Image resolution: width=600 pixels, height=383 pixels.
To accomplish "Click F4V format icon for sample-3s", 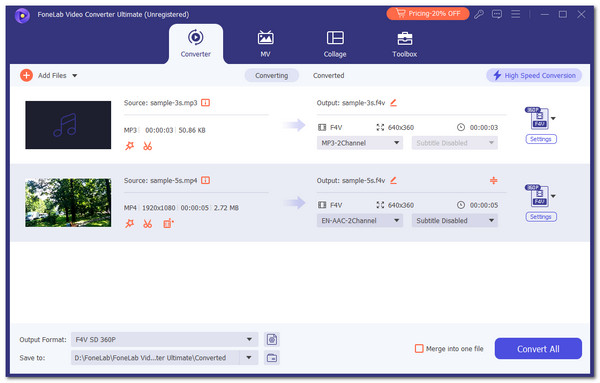I will point(538,118).
